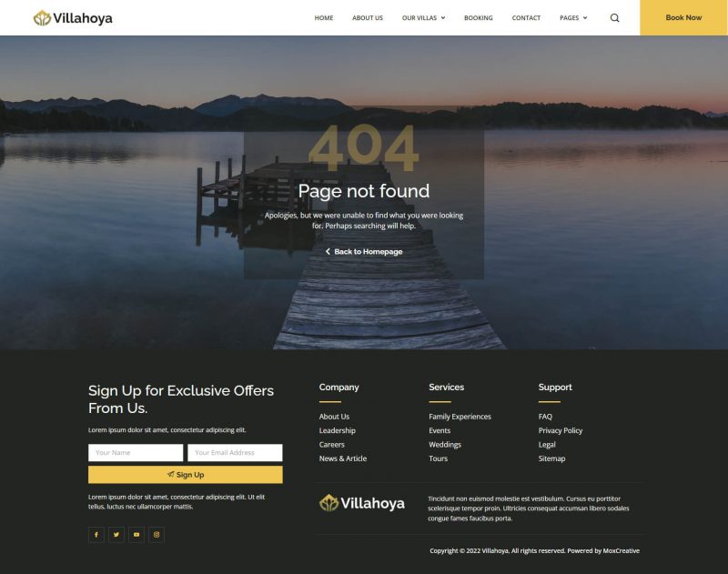Submit the yellow Sign Up button

coord(186,475)
